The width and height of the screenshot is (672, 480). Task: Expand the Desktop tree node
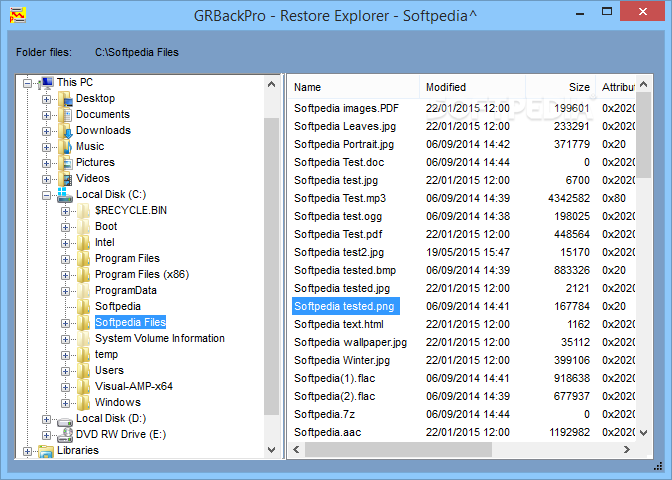46,99
